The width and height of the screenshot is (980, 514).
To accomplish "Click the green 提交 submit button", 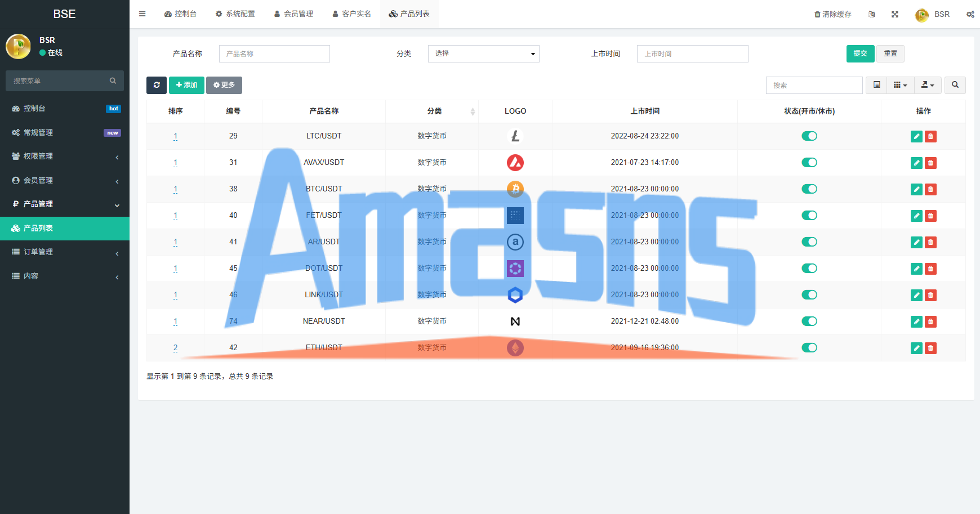I will (x=861, y=53).
